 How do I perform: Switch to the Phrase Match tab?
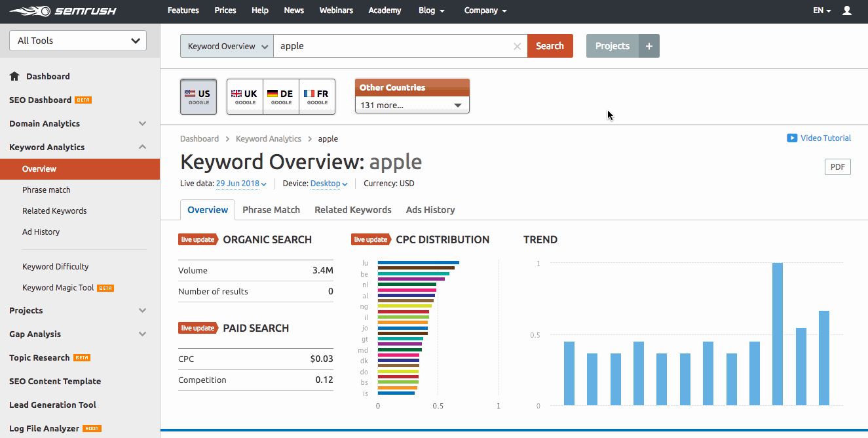click(x=271, y=210)
